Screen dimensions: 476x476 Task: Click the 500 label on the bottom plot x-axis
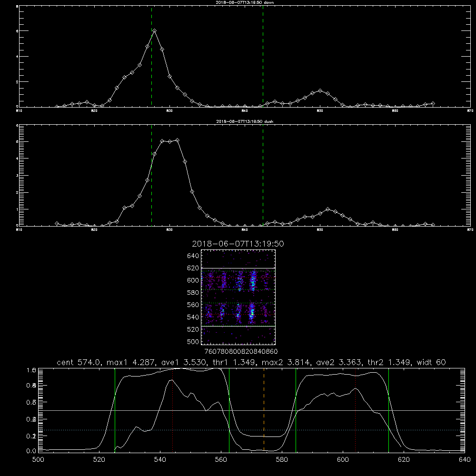38,460
